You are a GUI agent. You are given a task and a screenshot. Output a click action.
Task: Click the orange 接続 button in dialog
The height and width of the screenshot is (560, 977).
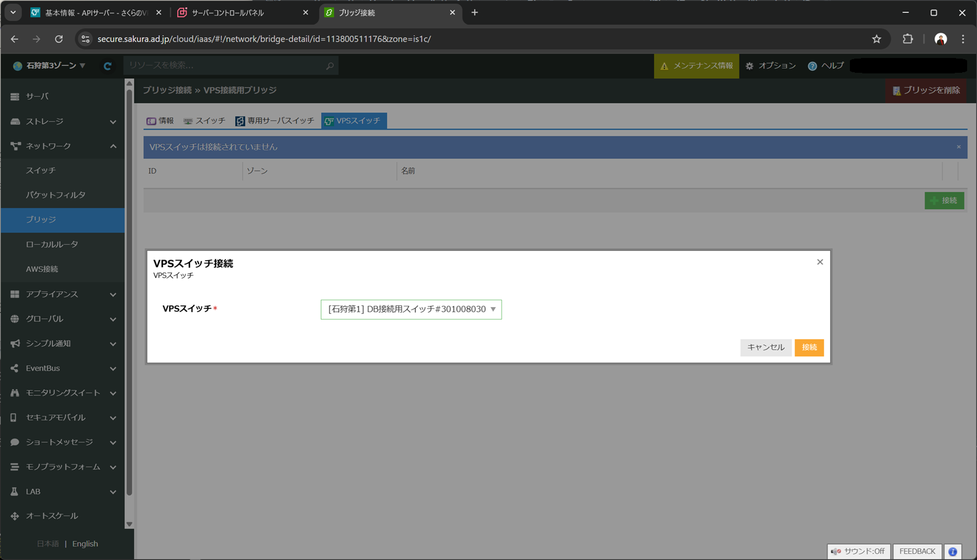click(x=809, y=348)
